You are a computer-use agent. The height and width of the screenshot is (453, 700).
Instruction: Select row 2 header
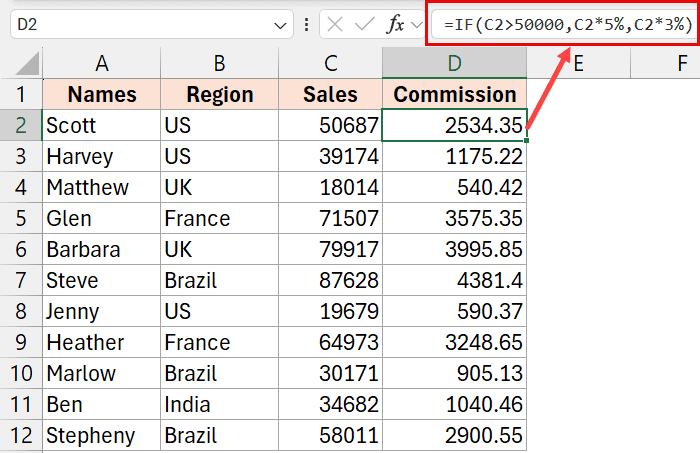21,125
